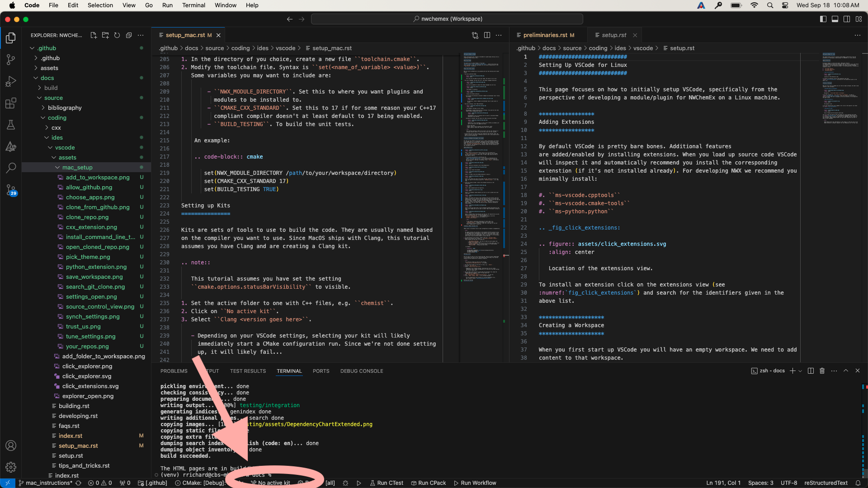Viewport: 868px width, 488px height.
Task: Close the setup_mac.rst tab
Action: 218,35
